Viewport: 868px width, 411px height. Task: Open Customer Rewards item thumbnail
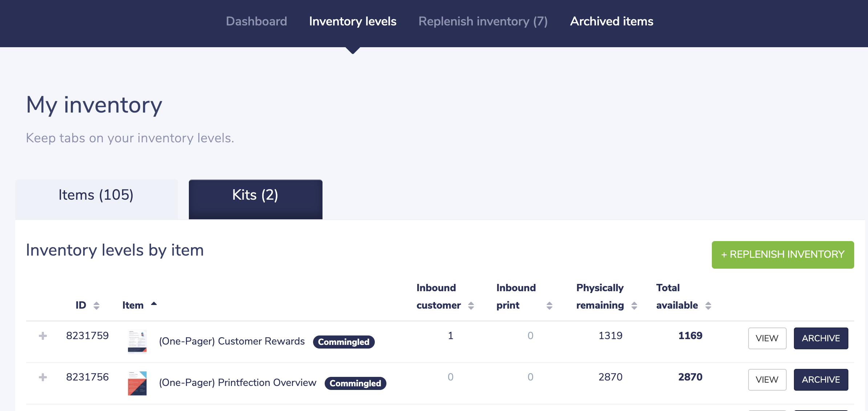pos(137,341)
